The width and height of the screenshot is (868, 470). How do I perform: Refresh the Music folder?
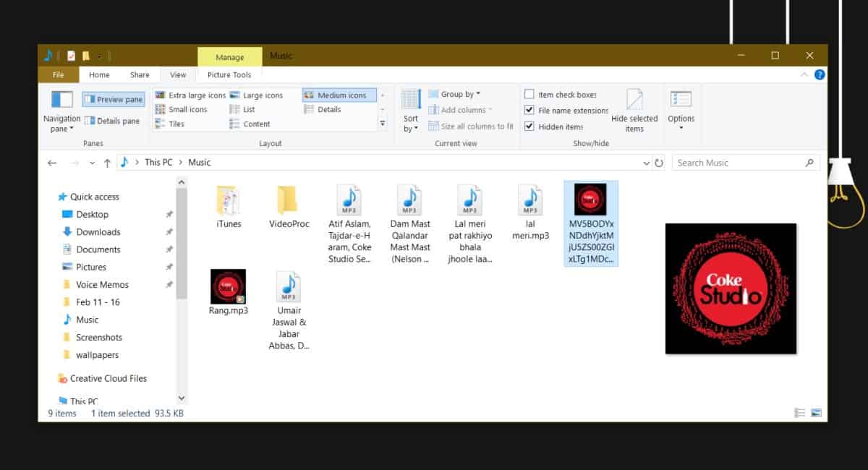coord(659,163)
